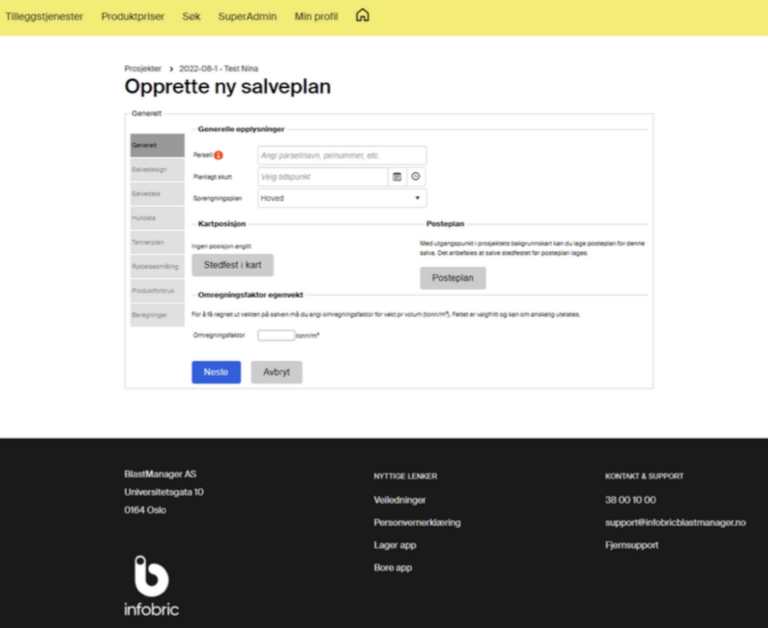The image size is (768, 628).
Task: Select the Generelt side tab
Action: tap(157, 146)
